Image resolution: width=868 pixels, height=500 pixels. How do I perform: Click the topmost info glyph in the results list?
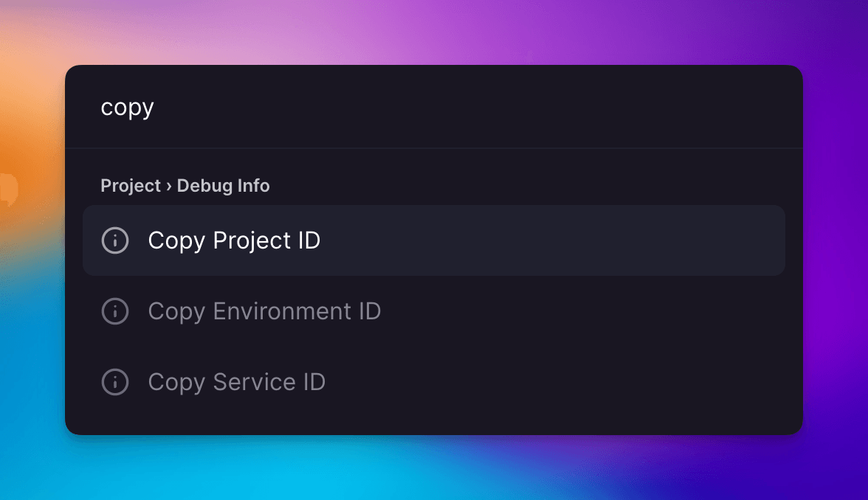pos(116,240)
